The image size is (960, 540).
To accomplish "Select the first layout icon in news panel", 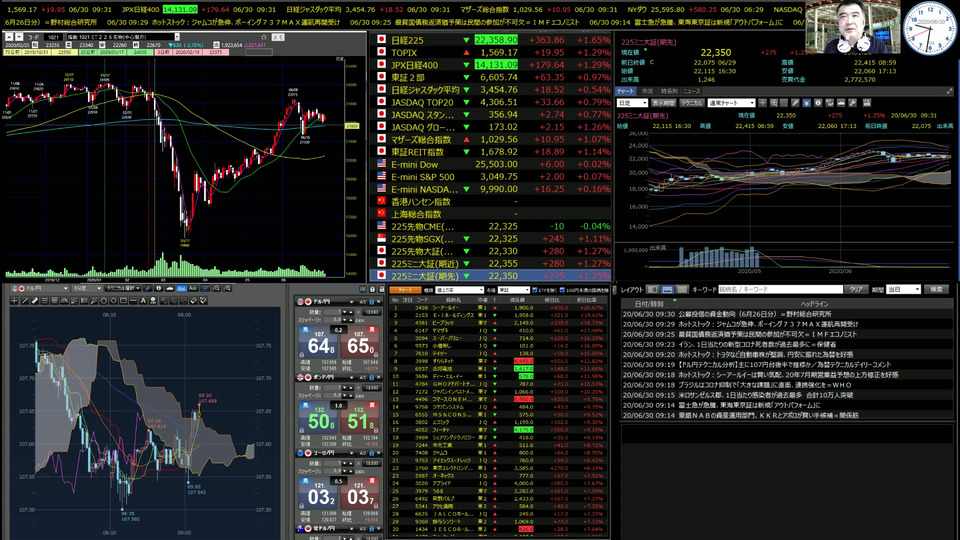I will pyautogui.click(x=652, y=290).
